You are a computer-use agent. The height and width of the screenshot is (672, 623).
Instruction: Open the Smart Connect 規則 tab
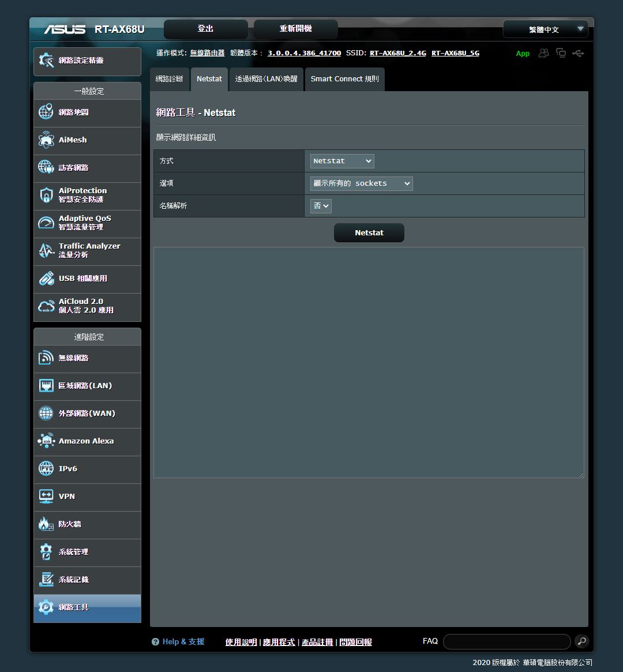[344, 79]
